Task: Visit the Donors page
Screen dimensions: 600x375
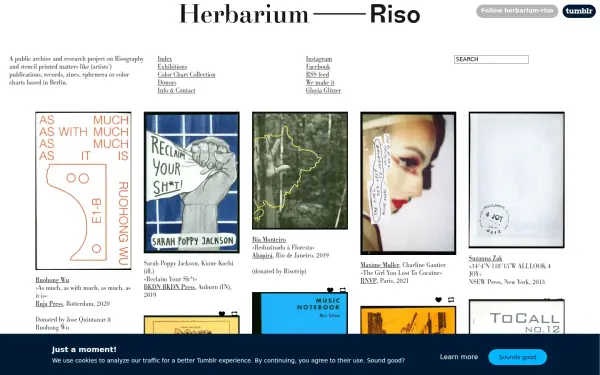Action: click(167, 83)
